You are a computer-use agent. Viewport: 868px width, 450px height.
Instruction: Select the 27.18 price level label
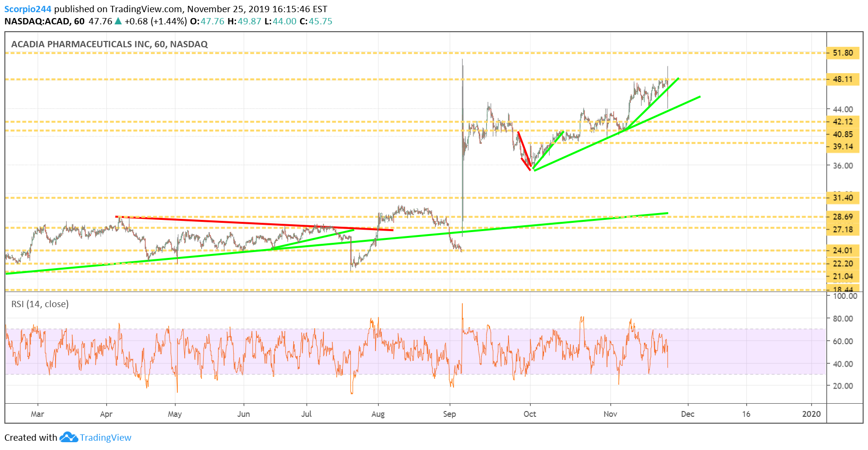843,229
